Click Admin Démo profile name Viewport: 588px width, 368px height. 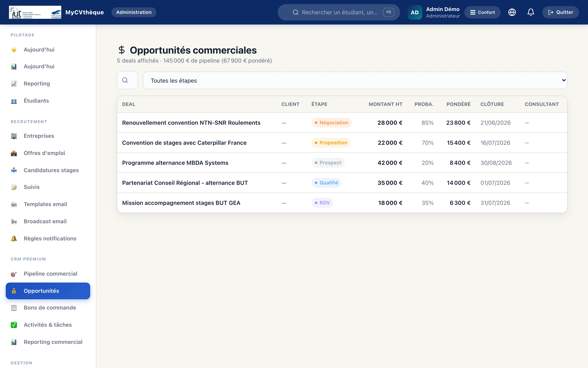(443, 9)
